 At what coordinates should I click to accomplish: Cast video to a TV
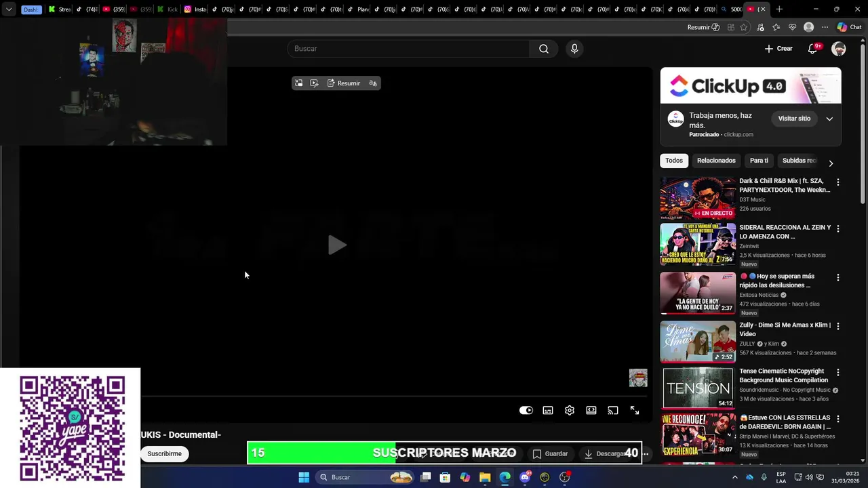click(x=613, y=410)
